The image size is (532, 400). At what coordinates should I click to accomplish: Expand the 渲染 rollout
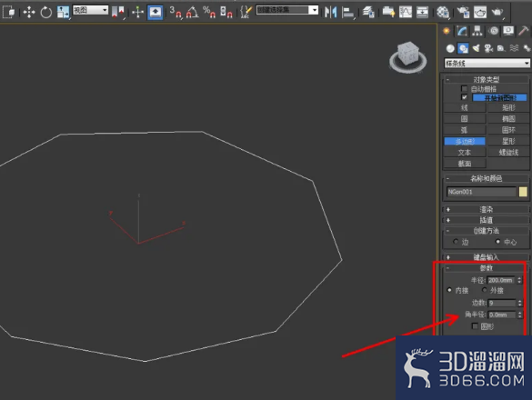tap(486, 210)
